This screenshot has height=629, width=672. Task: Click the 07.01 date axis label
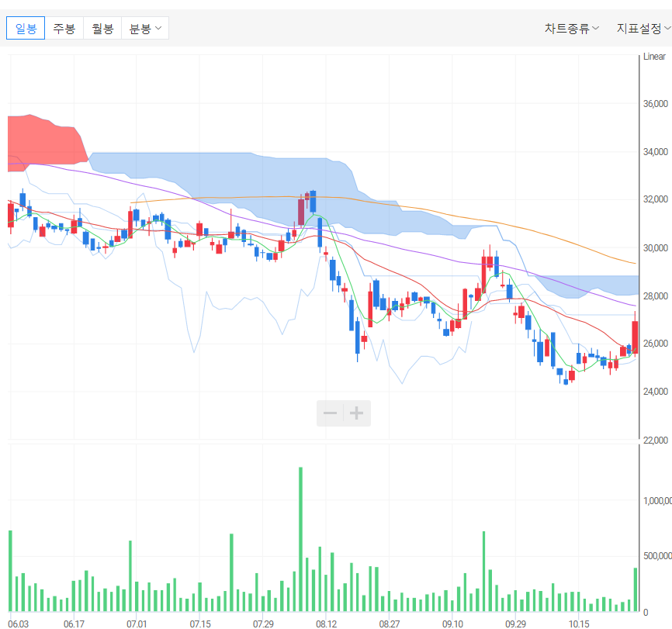coord(137,624)
